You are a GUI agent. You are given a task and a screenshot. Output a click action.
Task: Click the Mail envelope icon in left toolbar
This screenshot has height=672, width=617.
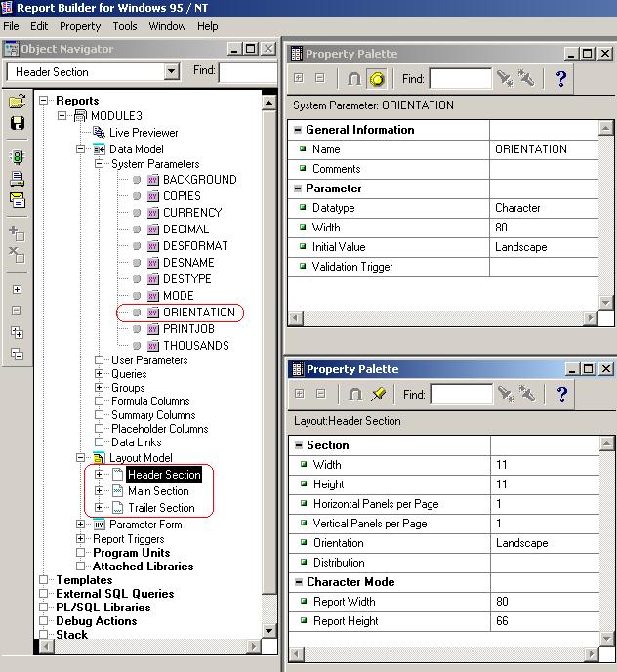[17, 199]
